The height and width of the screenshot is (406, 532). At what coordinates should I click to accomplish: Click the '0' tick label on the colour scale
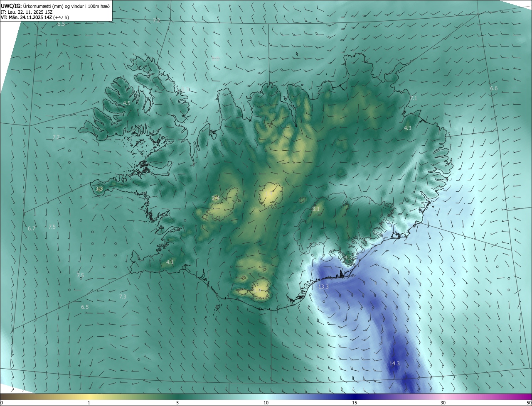point(2,403)
